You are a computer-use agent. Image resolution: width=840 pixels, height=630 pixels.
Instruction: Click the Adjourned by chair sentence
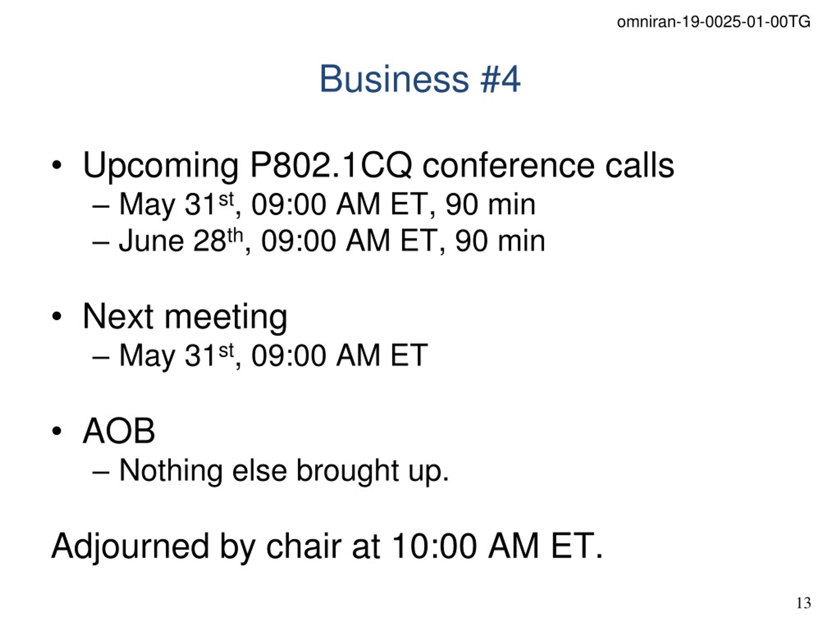[327, 547]
